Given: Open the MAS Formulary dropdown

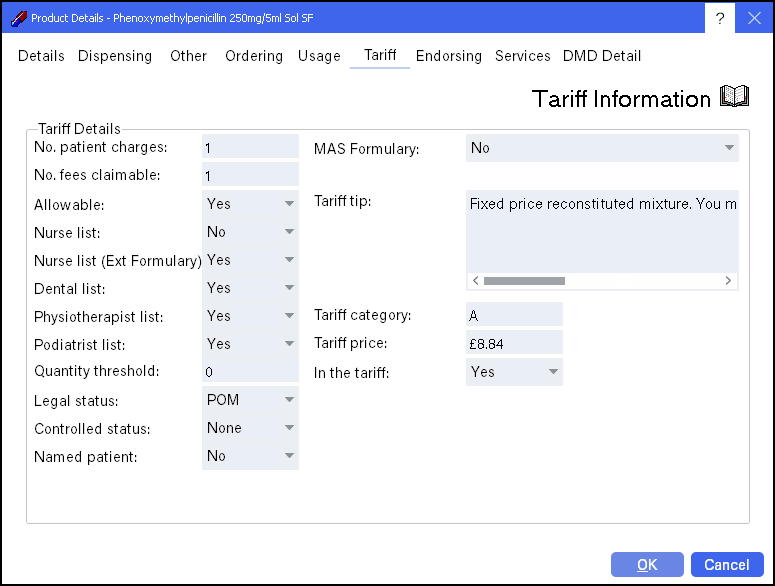Looking at the screenshot, I should [x=602, y=148].
